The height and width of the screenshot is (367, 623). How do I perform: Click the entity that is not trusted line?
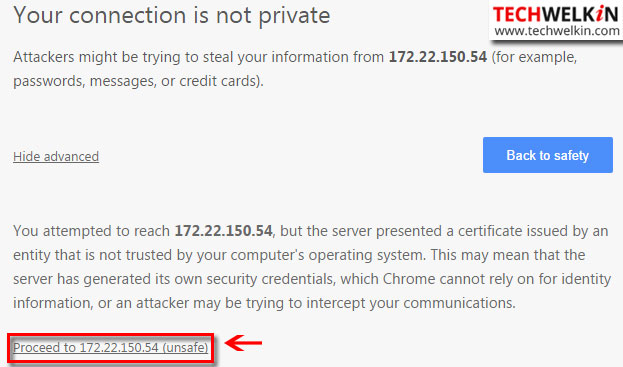point(299,255)
